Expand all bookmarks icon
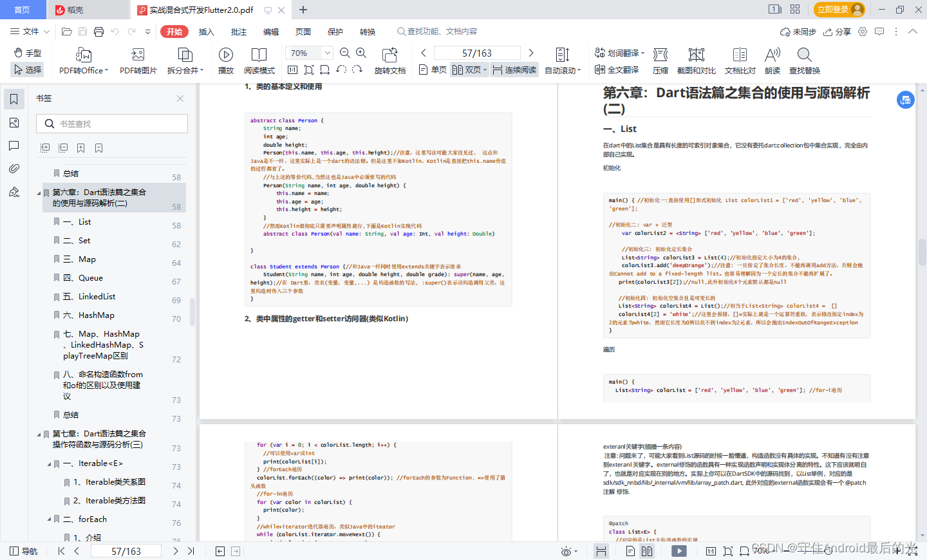Viewport: 927px width, 560px height. click(x=45, y=148)
